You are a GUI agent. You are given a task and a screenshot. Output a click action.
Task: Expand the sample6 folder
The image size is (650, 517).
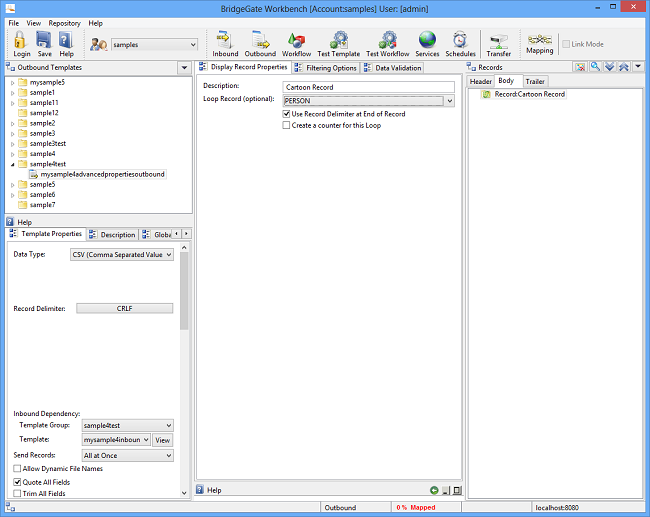point(12,195)
